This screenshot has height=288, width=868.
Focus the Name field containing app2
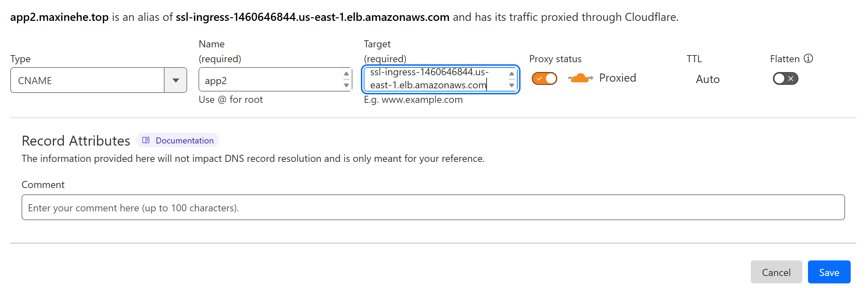coord(270,80)
